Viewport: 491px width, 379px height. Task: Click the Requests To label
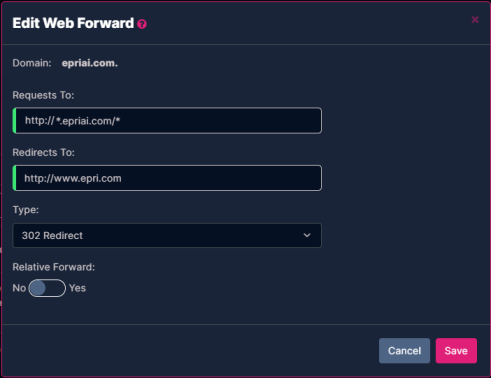(x=43, y=95)
